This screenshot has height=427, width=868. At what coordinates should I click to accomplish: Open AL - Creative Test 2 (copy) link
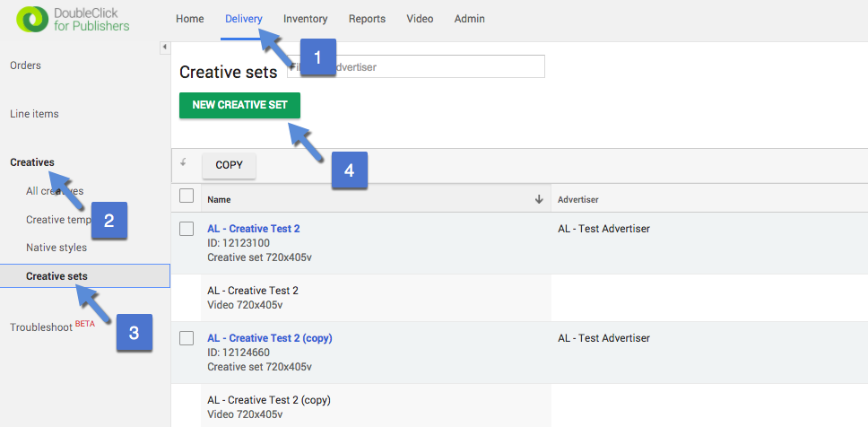coord(269,338)
